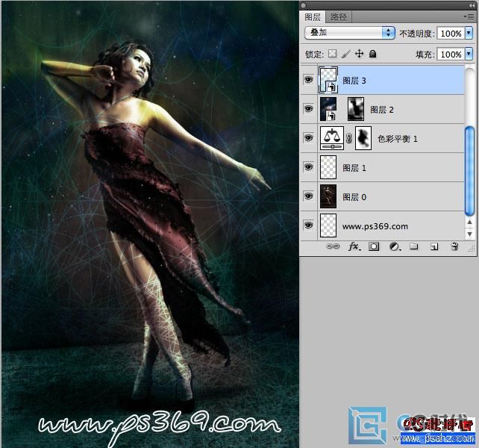Click the 填充 label
Image resolution: width=479 pixels, height=448 pixels.
point(425,55)
